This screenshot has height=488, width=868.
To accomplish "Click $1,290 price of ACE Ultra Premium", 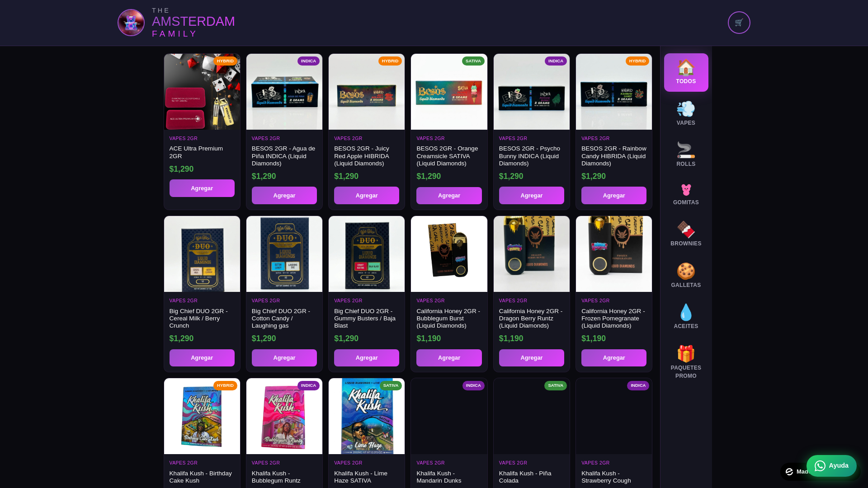I will (x=181, y=169).
